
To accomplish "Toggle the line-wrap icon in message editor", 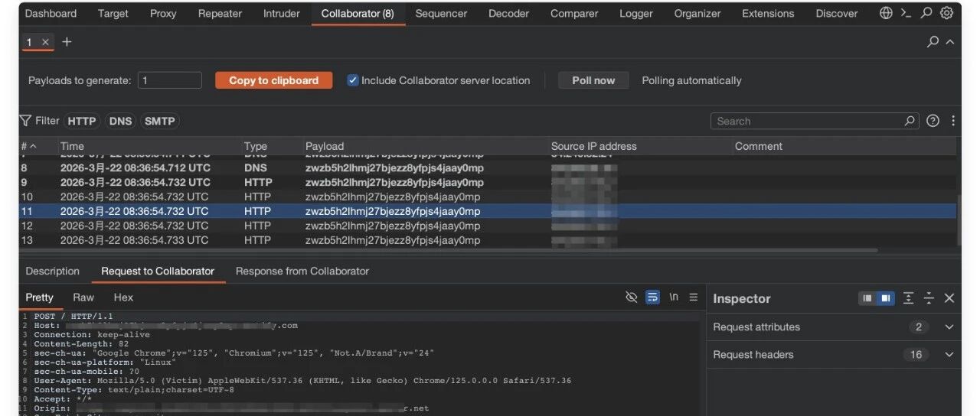I will [652, 297].
